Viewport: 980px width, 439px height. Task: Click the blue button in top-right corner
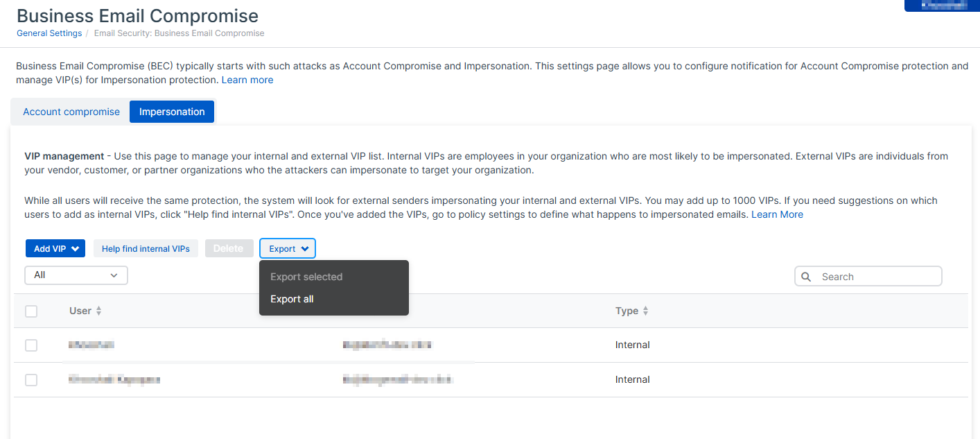pyautogui.click(x=942, y=6)
